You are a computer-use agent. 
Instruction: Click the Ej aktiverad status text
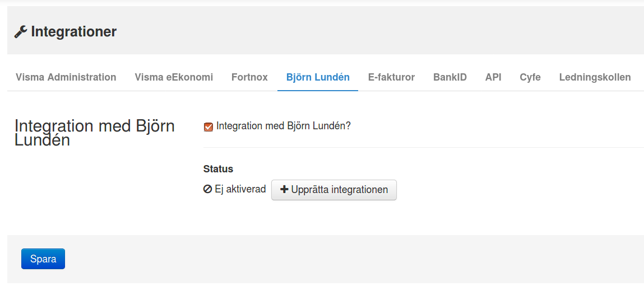pyautogui.click(x=240, y=189)
